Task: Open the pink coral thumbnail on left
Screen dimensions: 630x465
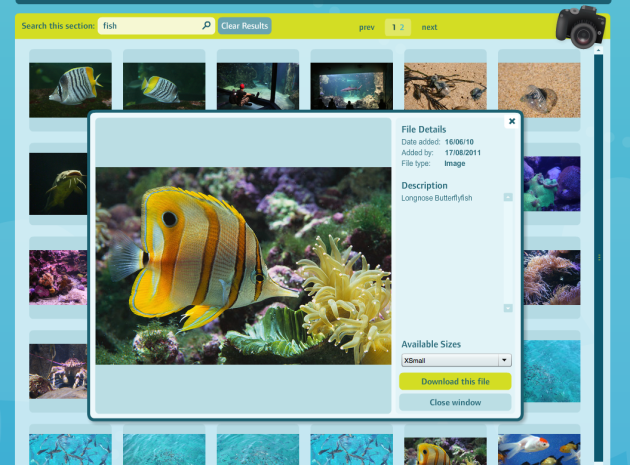Action: [x=58, y=277]
